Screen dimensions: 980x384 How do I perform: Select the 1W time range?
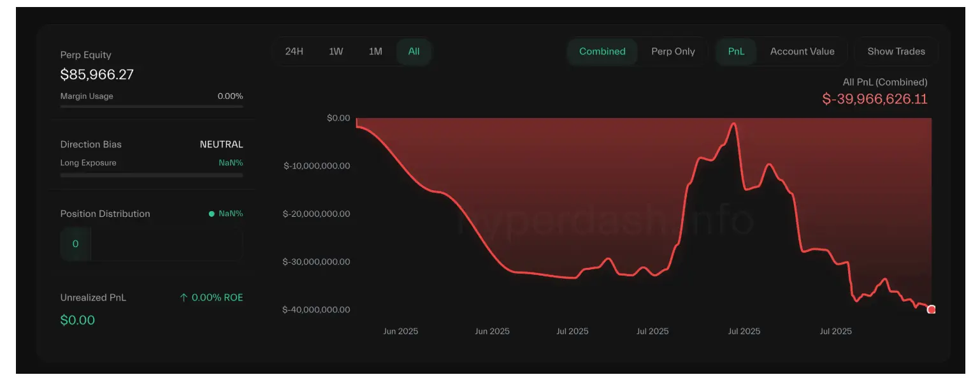[x=336, y=52]
